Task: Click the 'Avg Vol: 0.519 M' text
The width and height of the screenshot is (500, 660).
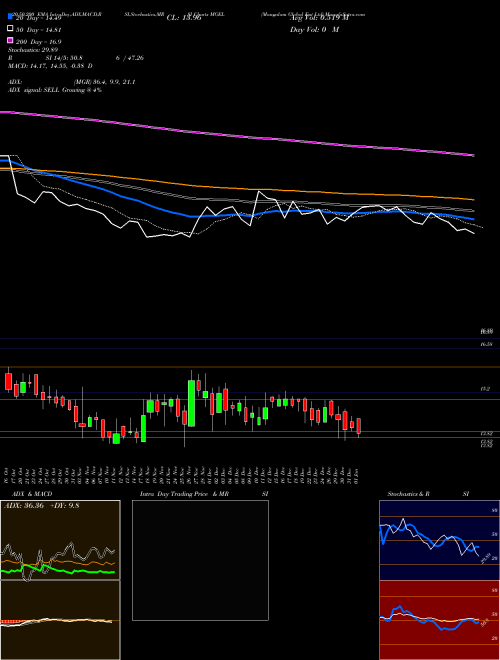Action: pyautogui.click(x=319, y=18)
